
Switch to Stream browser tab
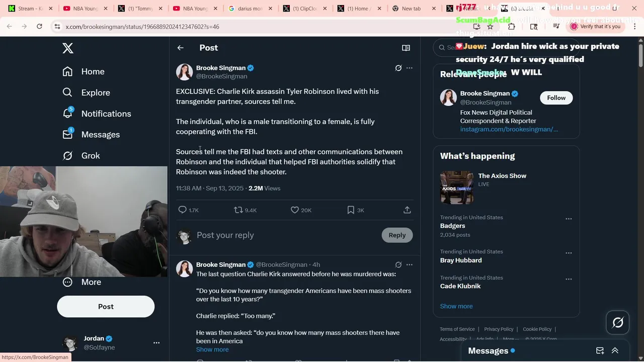(30, 9)
